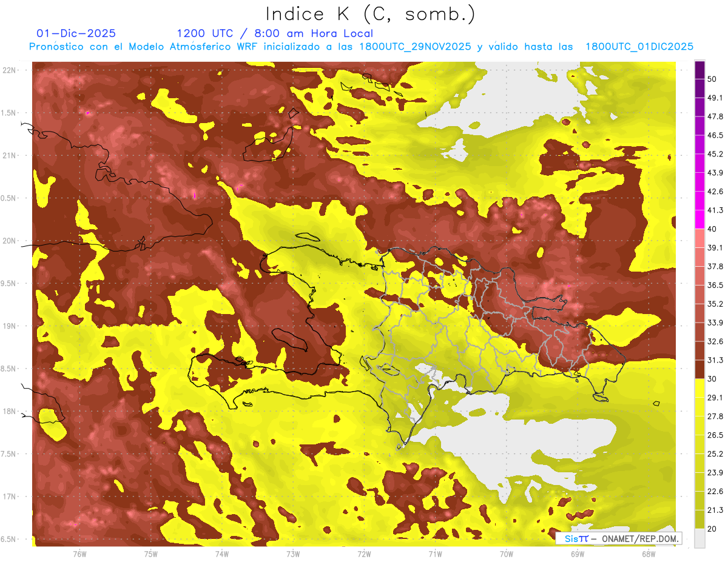Click the 'SisTT - ONAMET/REP.DOM.' credit box
Screen dimensions: 728x562
[x=620, y=538]
